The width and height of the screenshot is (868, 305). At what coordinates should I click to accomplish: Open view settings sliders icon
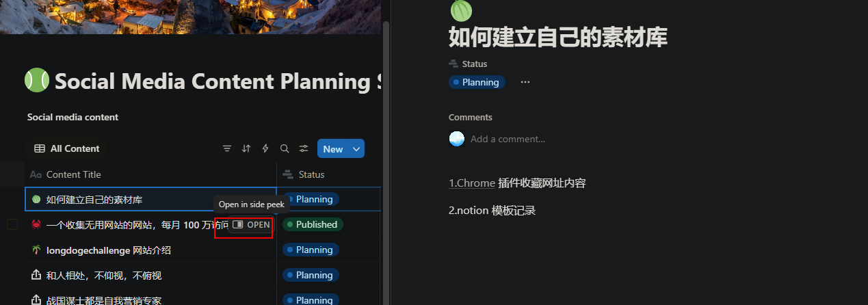(x=304, y=148)
